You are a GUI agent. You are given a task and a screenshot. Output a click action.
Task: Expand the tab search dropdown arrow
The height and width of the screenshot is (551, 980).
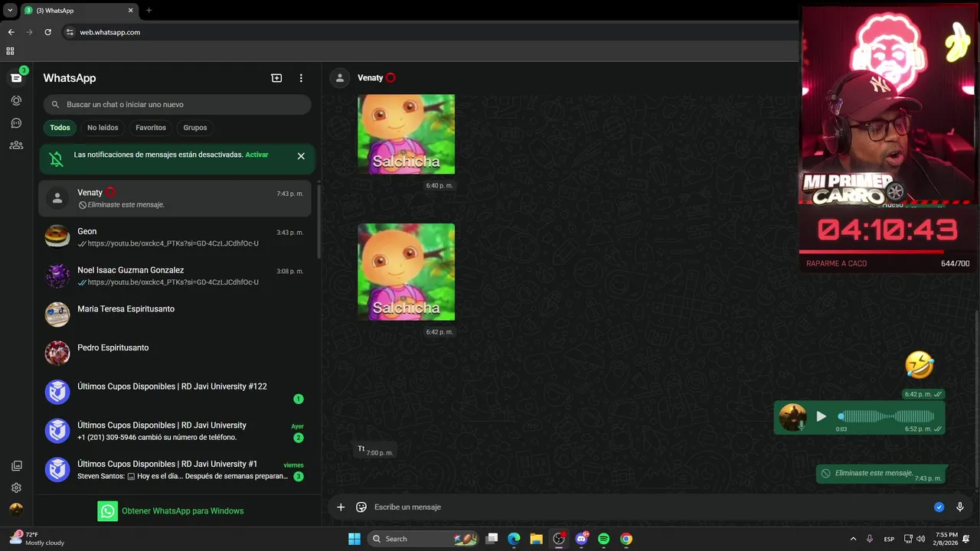pos(10,11)
